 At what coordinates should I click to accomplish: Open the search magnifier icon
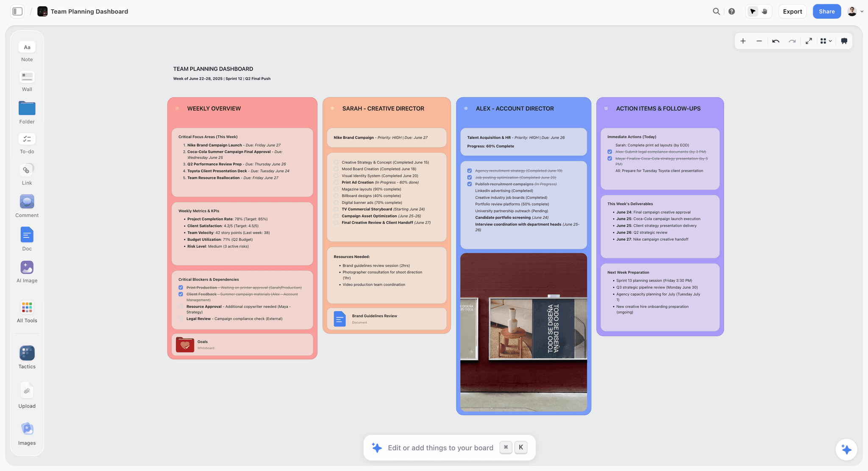pos(716,11)
